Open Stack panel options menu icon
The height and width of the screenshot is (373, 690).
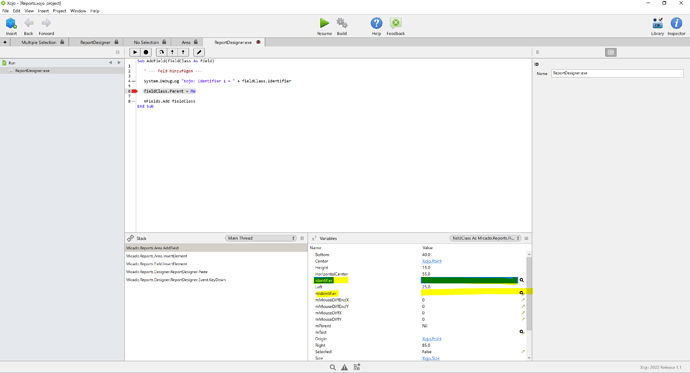(x=302, y=238)
